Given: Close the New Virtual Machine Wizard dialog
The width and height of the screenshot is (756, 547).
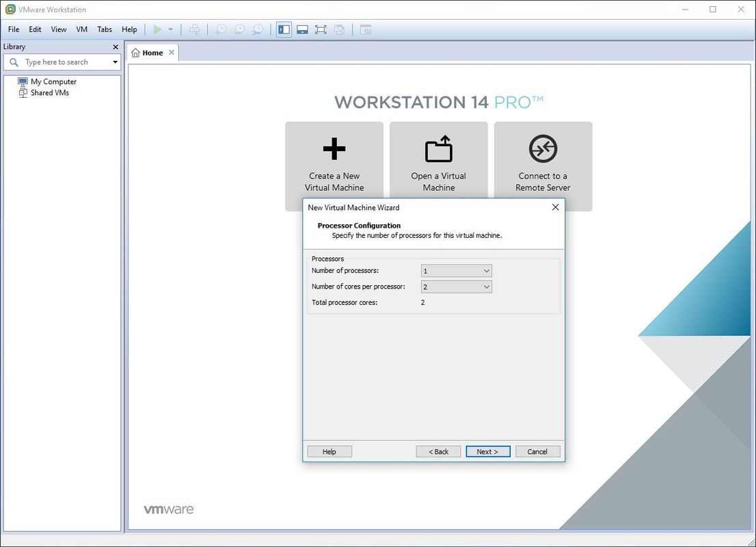Looking at the screenshot, I should point(556,207).
